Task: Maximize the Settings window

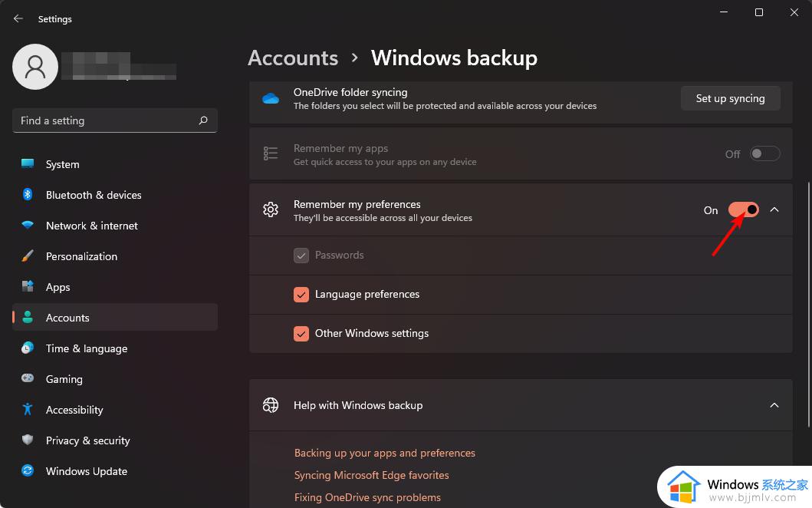Action: pyautogui.click(x=758, y=12)
